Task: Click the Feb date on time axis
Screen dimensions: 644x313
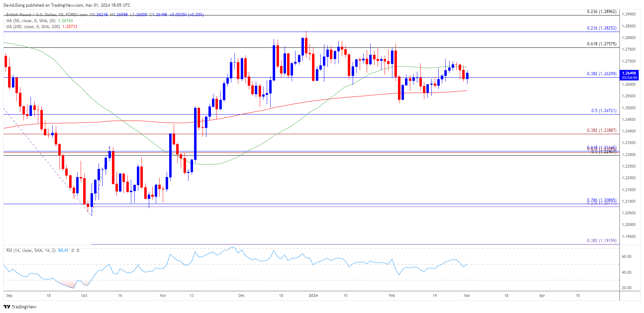Action: (x=392, y=295)
